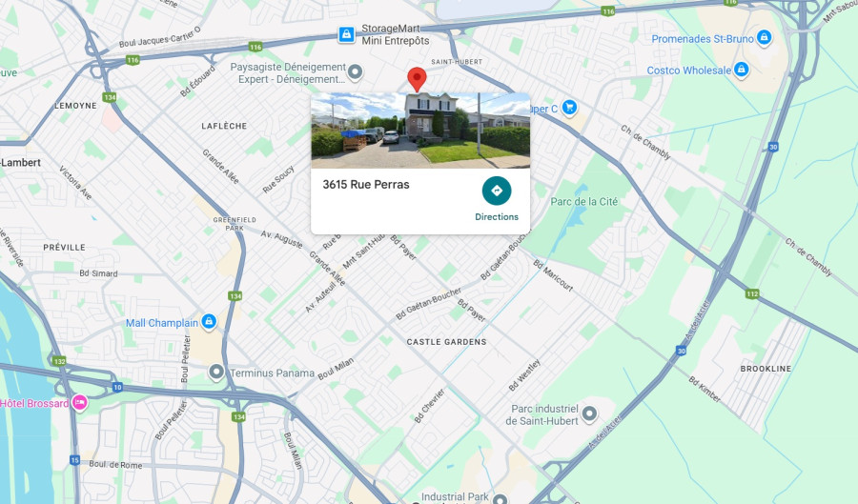Open the street view photo of the house
The width and height of the screenshot is (858, 504).
(x=420, y=131)
